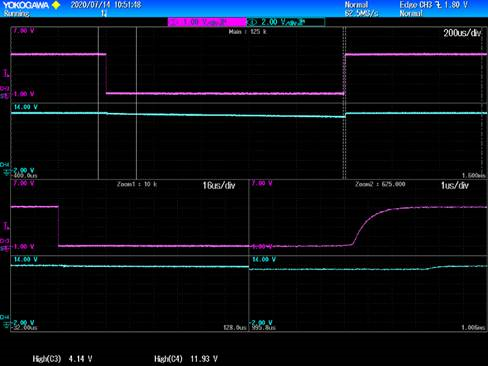The height and width of the screenshot is (366, 488).
Task: Select the Zoom2 window label
Action: pyautogui.click(x=380, y=184)
